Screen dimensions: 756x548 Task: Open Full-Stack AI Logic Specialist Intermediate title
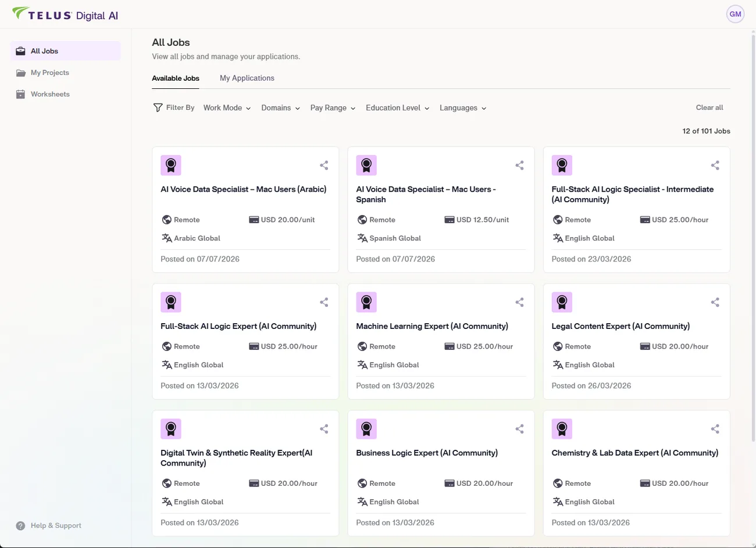click(x=632, y=194)
